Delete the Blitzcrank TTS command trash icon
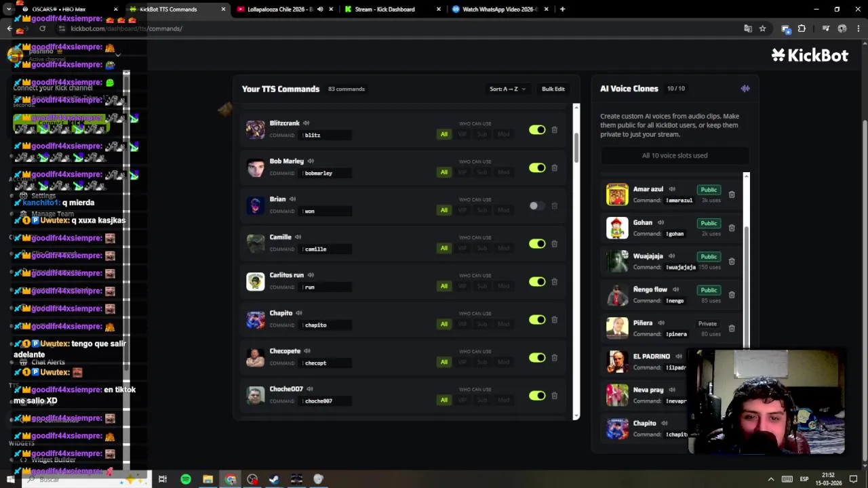This screenshot has width=868, height=488. [x=554, y=129]
